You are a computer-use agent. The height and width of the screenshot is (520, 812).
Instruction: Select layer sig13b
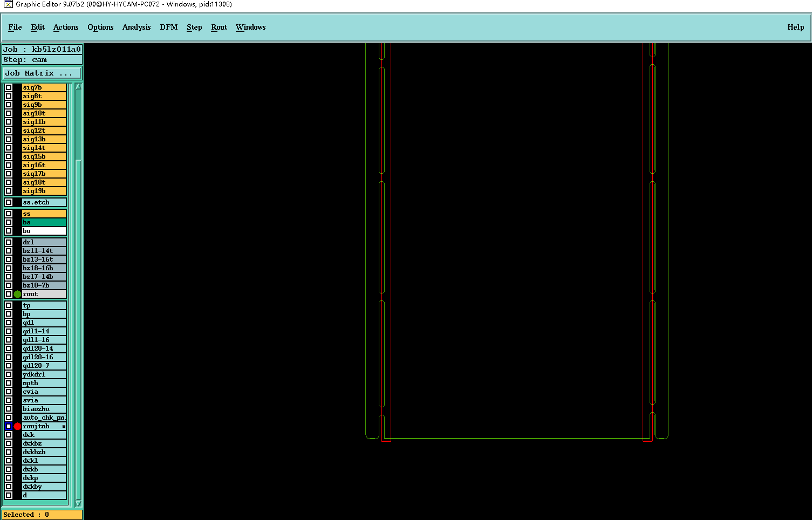pyautogui.click(x=44, y=139)
